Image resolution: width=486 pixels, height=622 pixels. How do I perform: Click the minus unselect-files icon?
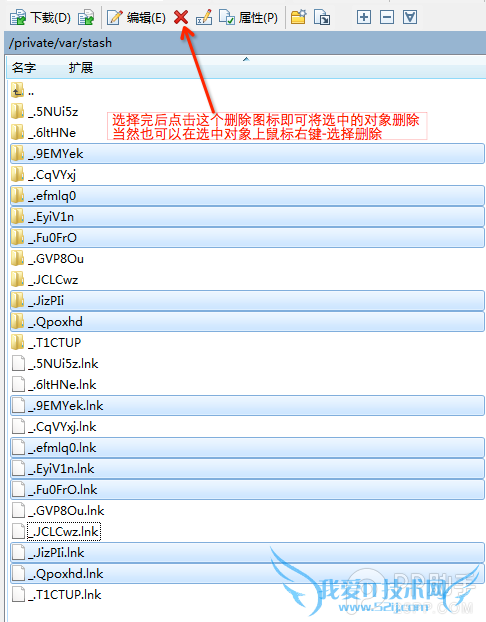coord(387,17)
